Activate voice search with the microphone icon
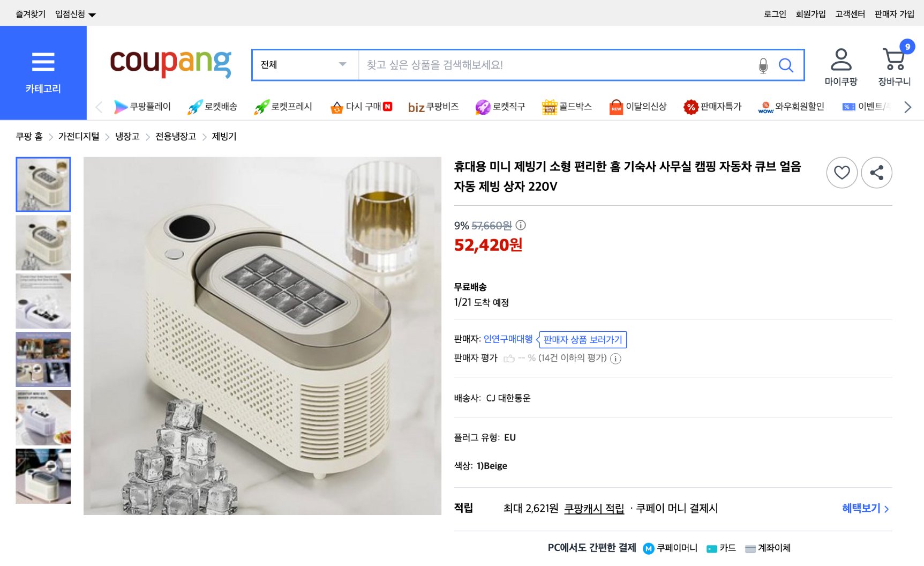The height and width of the screenshot is (566, 924). pyautogui.click(x=763, y=65)
